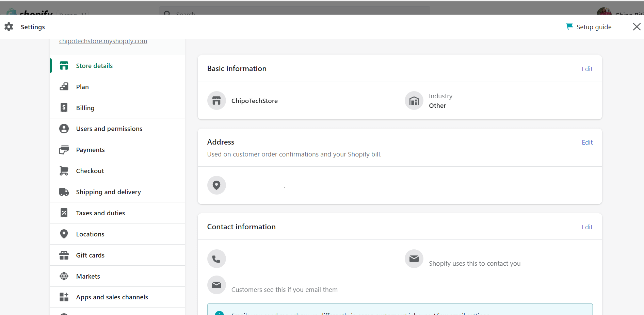Image resolution: width=644 pixels, height=315 pixels.
Task: Open Gift cards settings
Action: tap(117, 255)
